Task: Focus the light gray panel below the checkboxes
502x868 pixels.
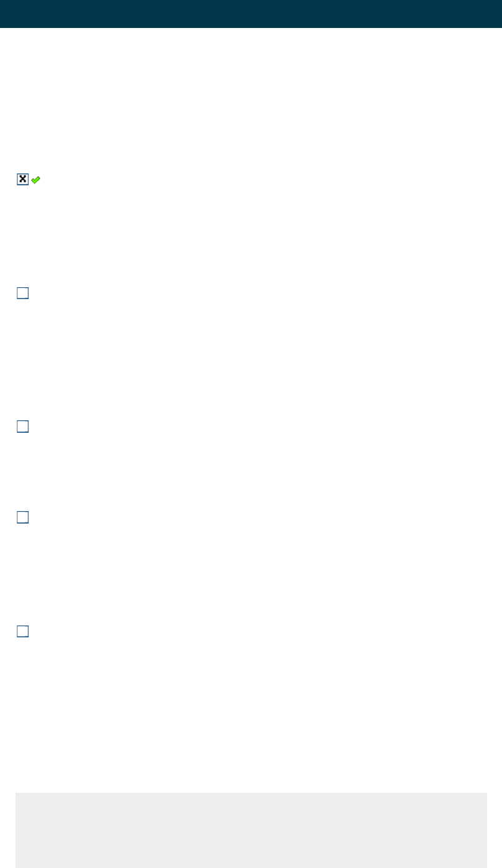Action: [x=251, y=830]
